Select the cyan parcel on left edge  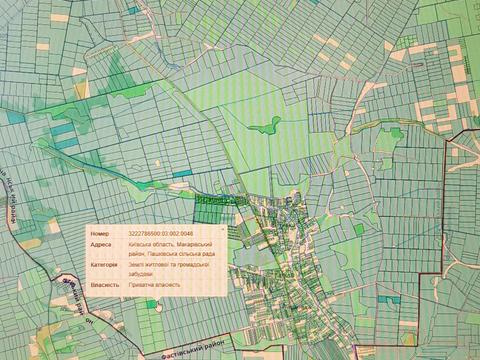pyautogui.click(x=16, y=117)
